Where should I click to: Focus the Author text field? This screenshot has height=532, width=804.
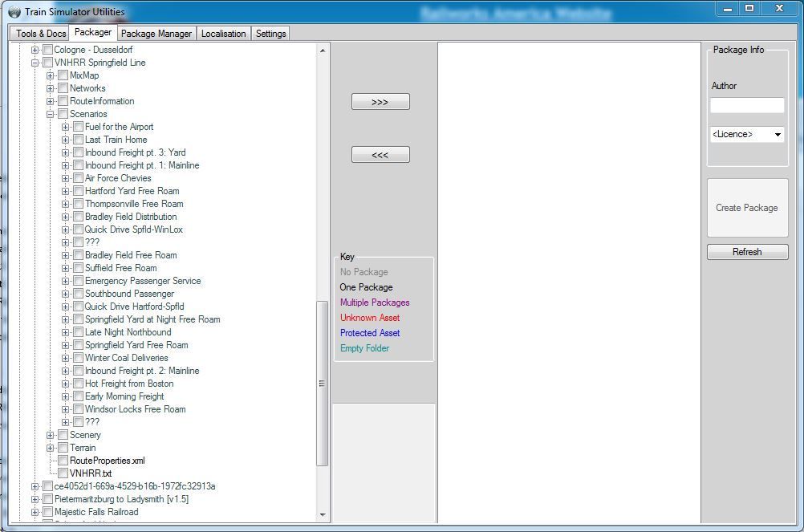click(747, 105)
